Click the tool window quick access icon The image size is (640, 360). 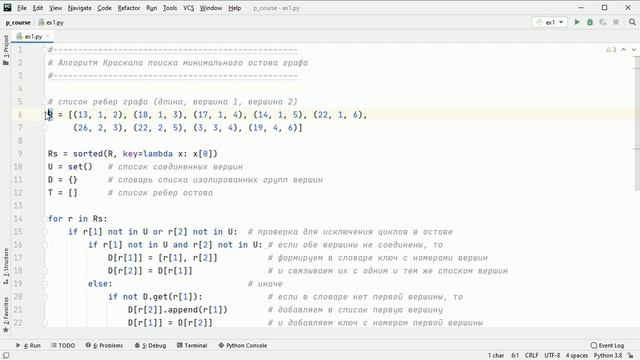[6, 356]
